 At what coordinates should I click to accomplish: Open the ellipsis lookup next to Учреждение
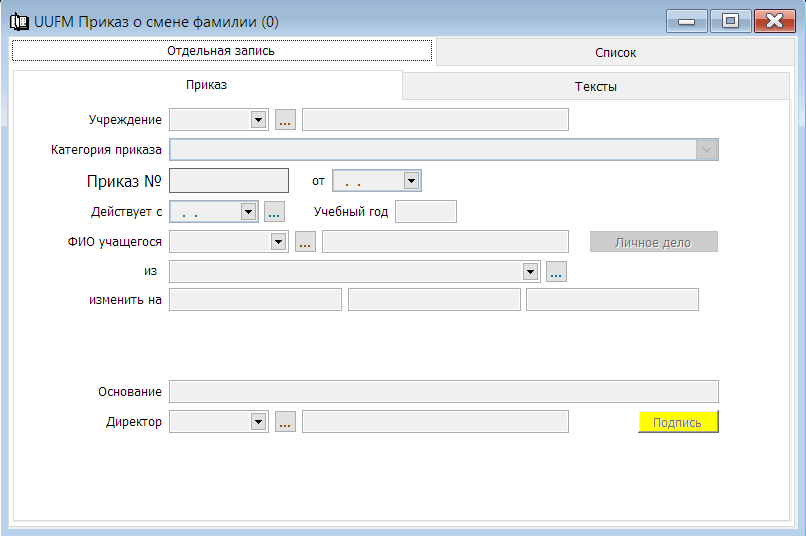285,120
